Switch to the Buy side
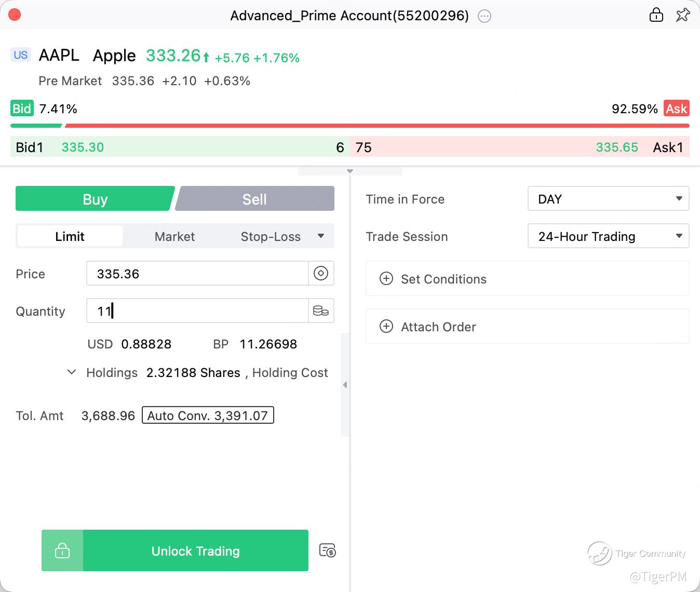This screenshot has width=700, height=592. 95,199
